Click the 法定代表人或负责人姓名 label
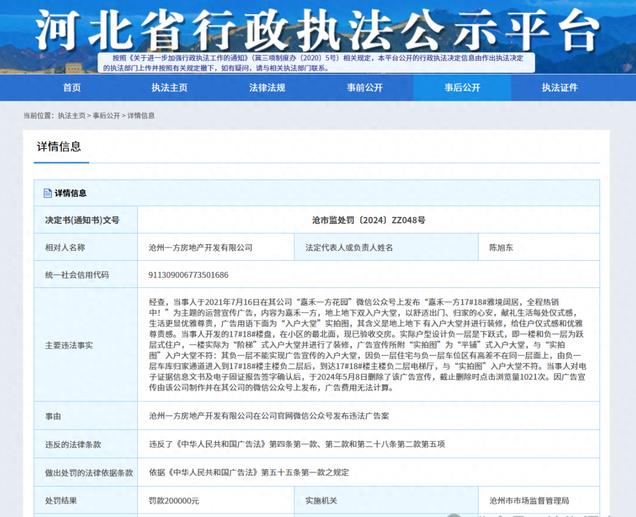This screenshot has width=636, height=517. [349, 247]
